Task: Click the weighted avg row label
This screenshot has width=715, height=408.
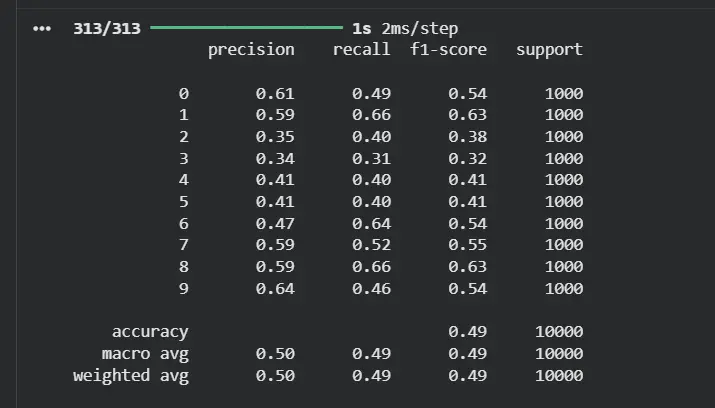Action: [x=131, y=376]
